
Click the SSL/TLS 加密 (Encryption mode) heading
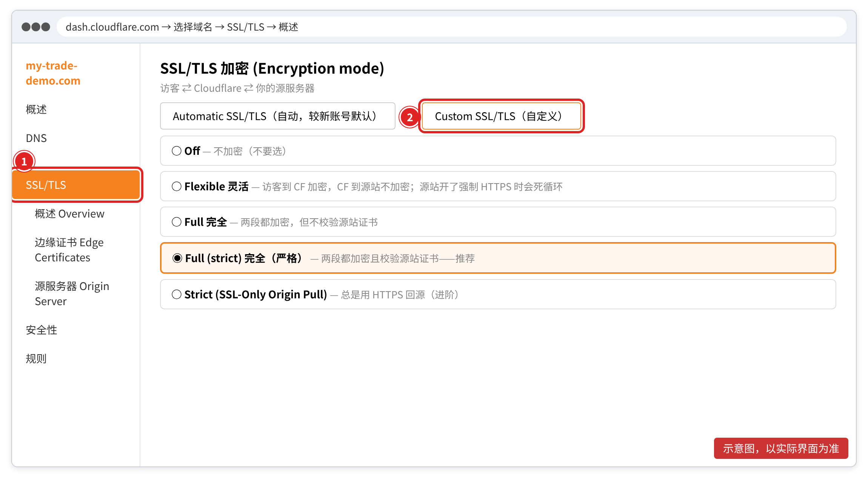point(272,68)
